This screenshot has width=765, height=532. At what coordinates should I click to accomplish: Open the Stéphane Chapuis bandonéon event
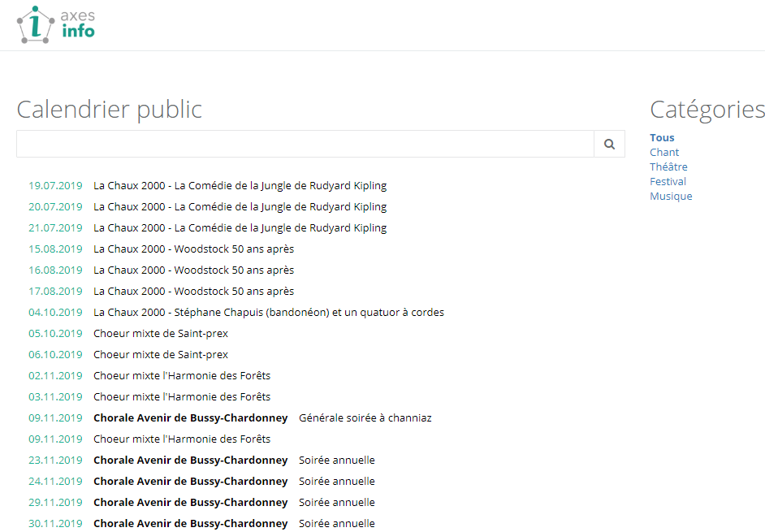(268, 313)
